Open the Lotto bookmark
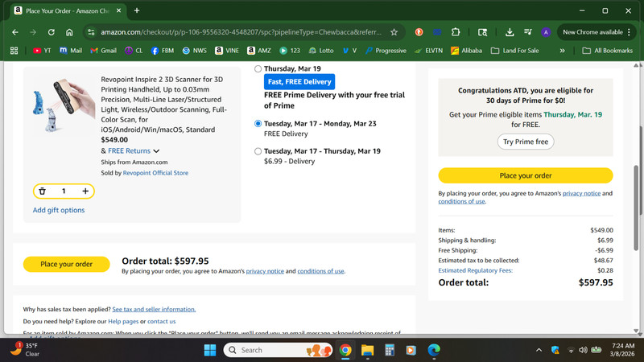 pos(321,51)
